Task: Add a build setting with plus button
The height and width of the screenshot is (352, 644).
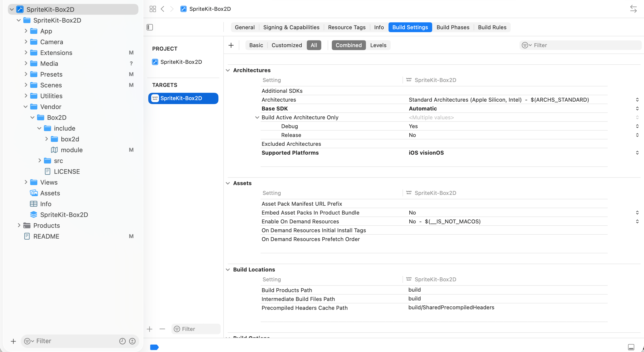Action: [x=231, y=45]
